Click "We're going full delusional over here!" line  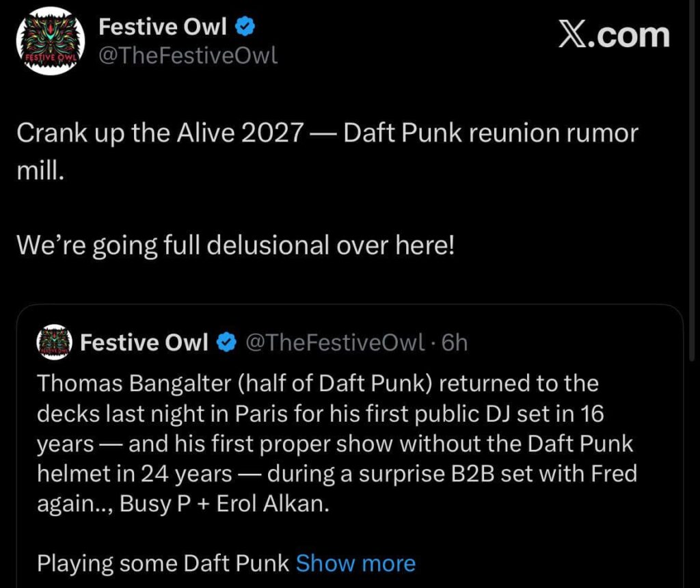click(x=235, y=245)
